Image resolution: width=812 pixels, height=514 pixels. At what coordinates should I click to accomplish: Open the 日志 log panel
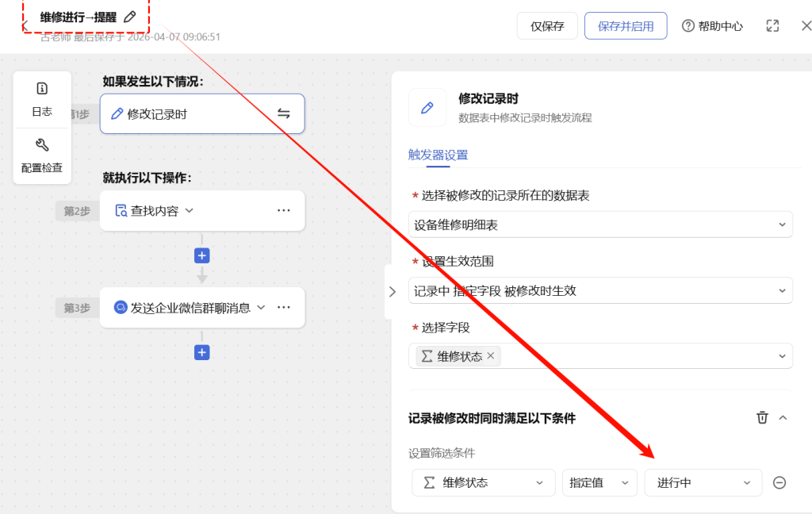click(42, 99)
